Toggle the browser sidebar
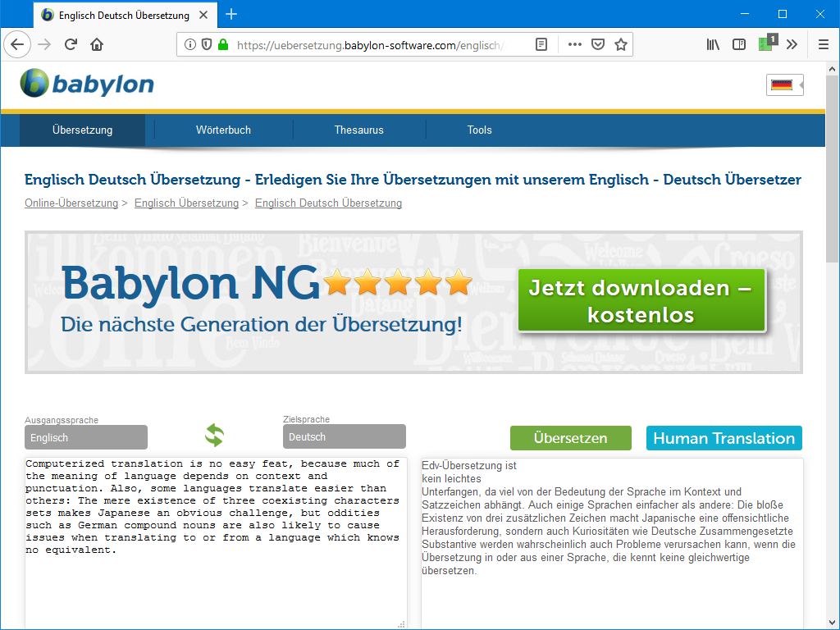840x630 pixels. 739,44
